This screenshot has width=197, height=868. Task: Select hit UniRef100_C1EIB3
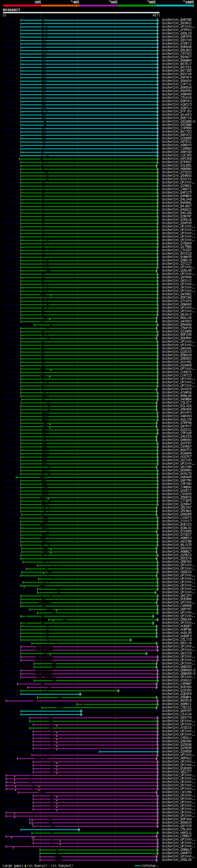tap(177, 156)
